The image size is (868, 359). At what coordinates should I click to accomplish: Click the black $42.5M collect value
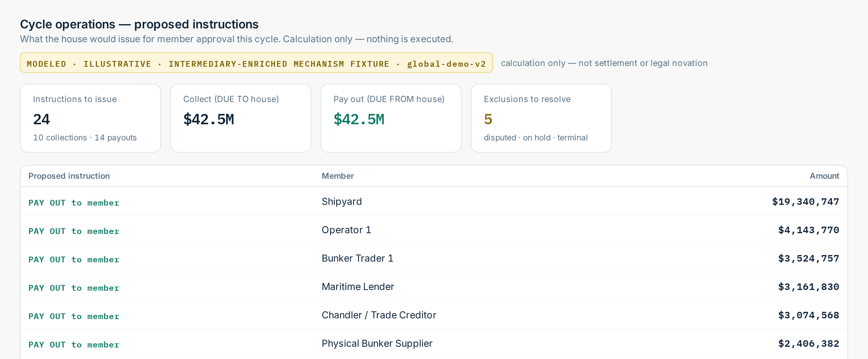click(209, 119)
